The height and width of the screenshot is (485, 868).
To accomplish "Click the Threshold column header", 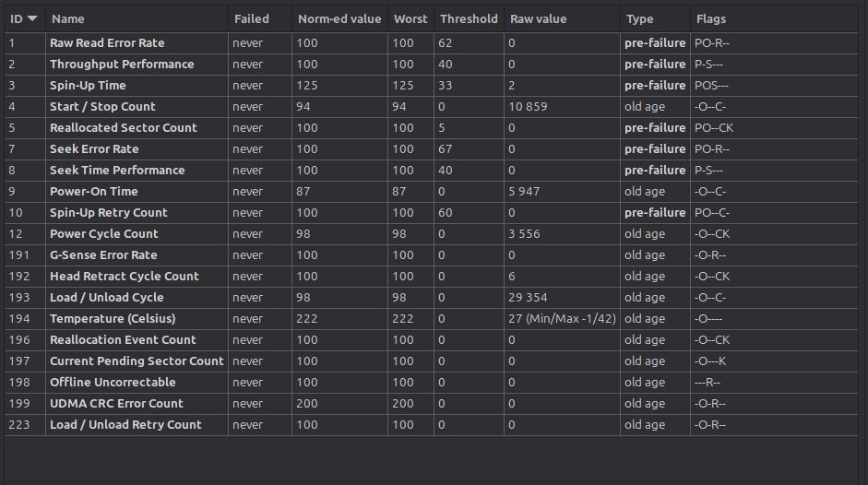I will 469,18.
